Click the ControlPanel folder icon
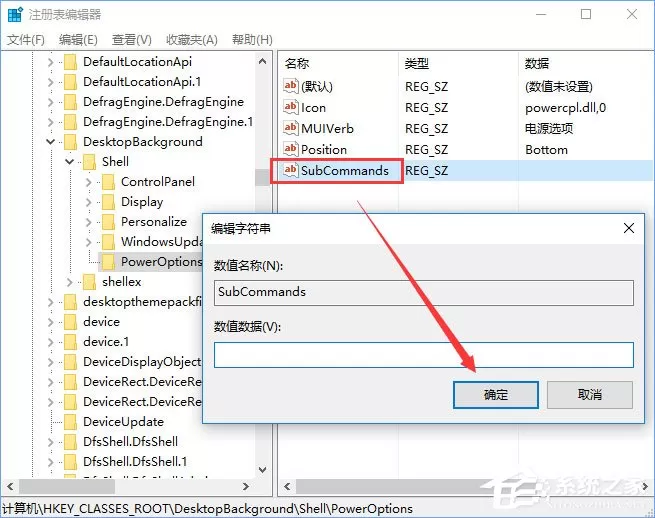 click(108, 182)
